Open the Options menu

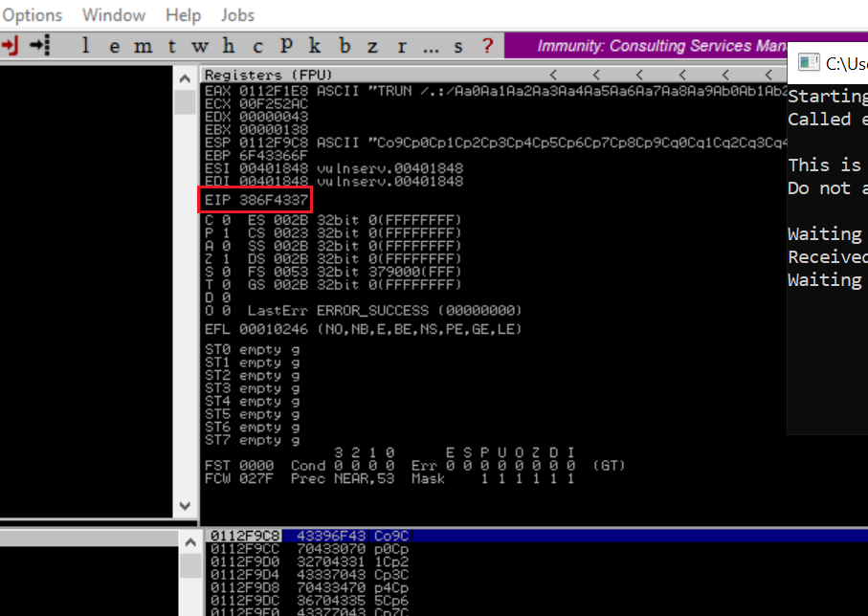click(32, 15)
